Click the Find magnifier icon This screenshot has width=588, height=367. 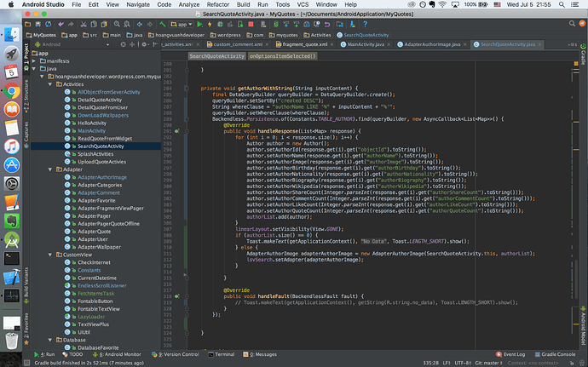117,24
